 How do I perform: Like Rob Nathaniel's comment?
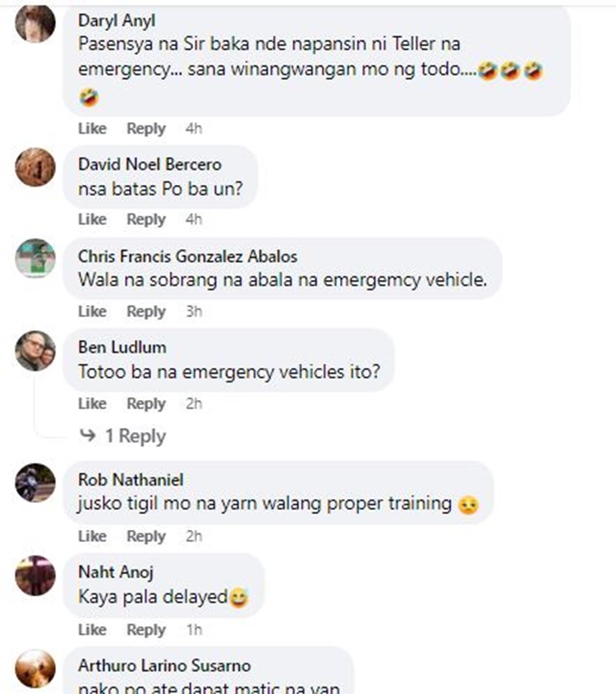click(x=92, y=536)
